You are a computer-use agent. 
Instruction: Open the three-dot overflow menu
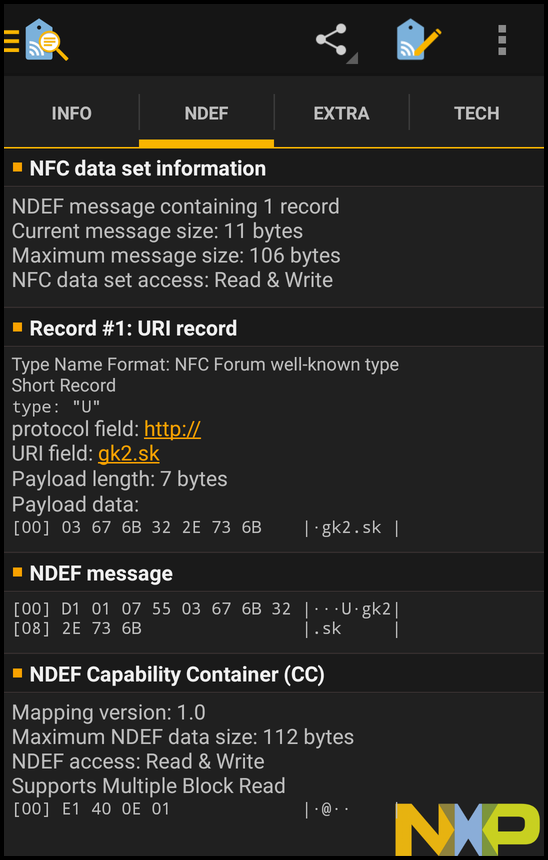[x=502, y=40]
